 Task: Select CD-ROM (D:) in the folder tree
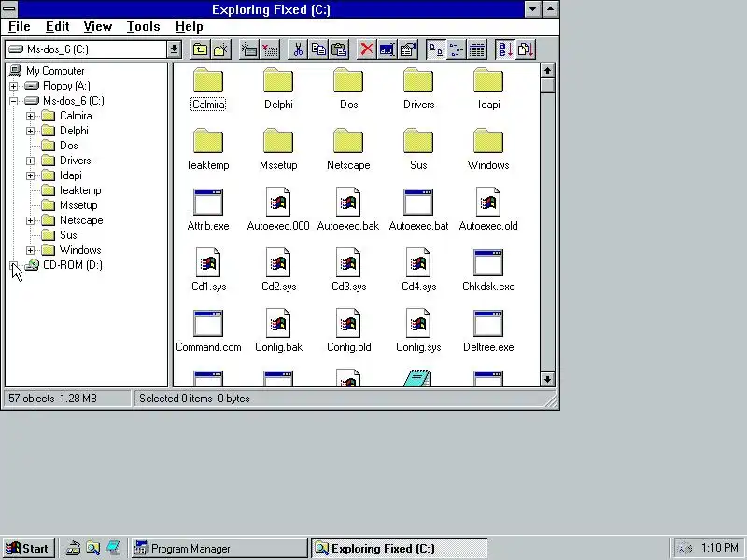73,265
